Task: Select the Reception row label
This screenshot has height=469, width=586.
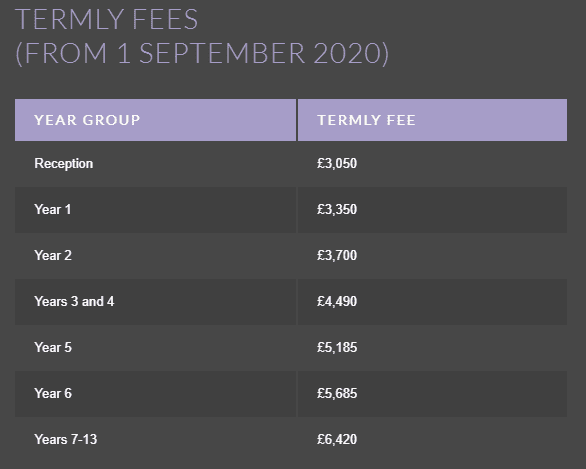Action: pos(64,164)
